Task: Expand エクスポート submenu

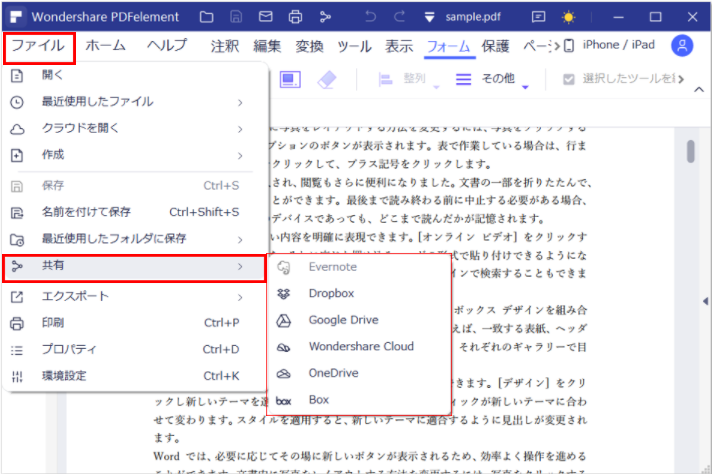Action: click(134, 297)
